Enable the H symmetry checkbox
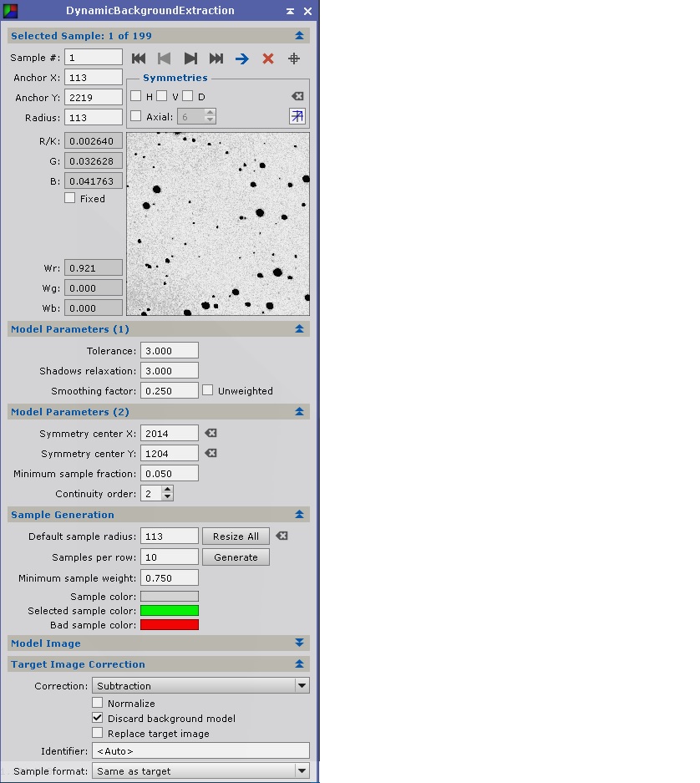 136,96
